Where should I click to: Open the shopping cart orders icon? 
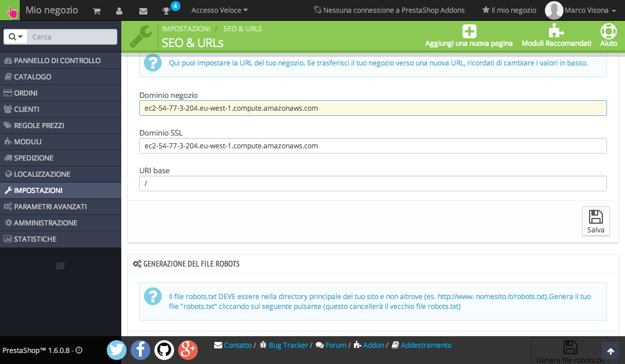(x=96, y=11)
